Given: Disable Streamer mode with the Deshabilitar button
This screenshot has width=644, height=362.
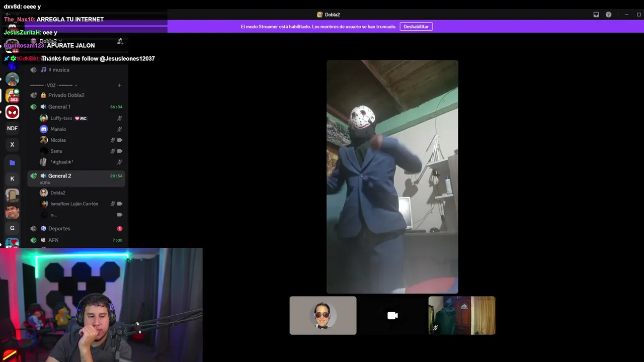Looking at the screenshot, I should pos(416,27).
